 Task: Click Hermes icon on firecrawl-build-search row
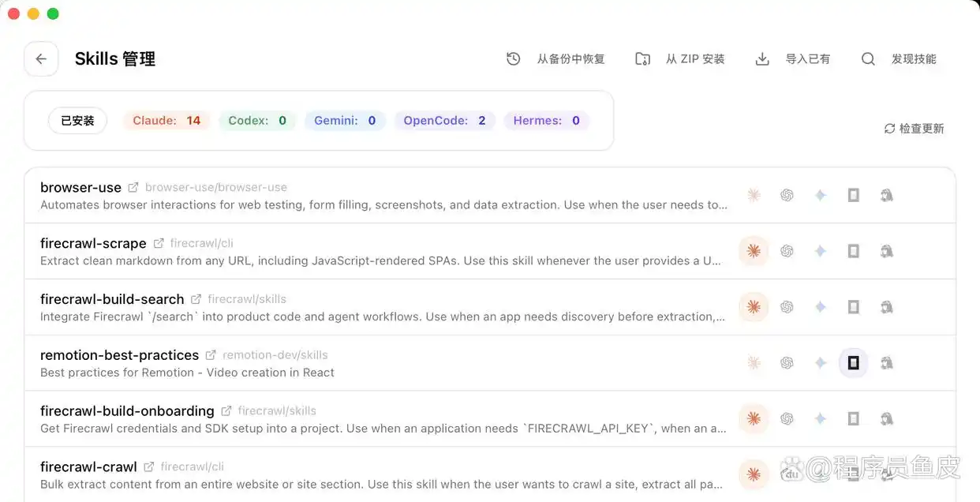(886, 307)
